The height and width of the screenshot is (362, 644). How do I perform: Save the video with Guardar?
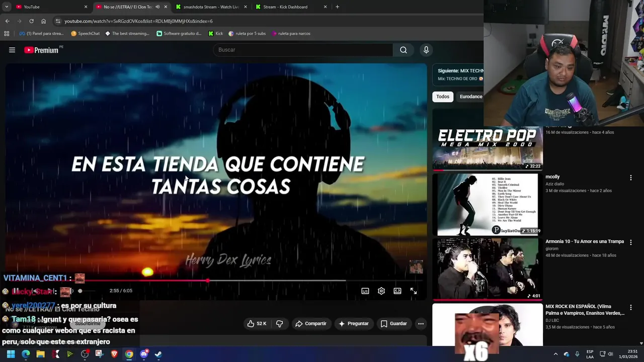click(x=393, y=324)
